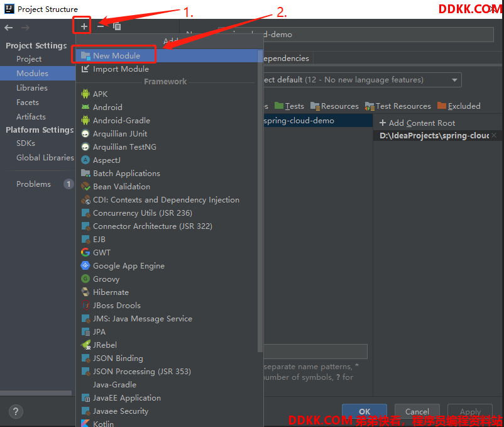Open the Global Libraries platform settings
Screen dimensions: 504x427
45,158
